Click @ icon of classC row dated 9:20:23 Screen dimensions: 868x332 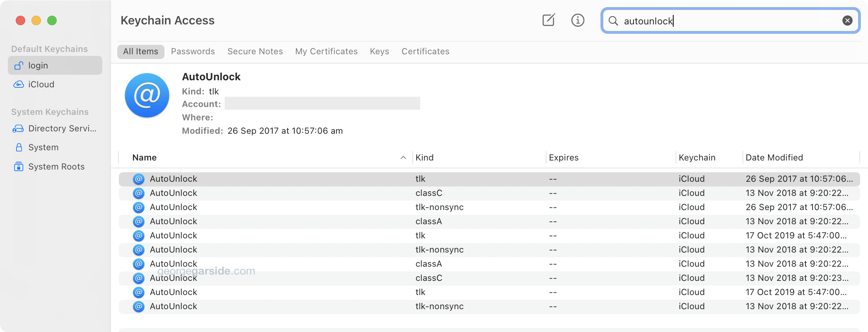coord(139,278)
